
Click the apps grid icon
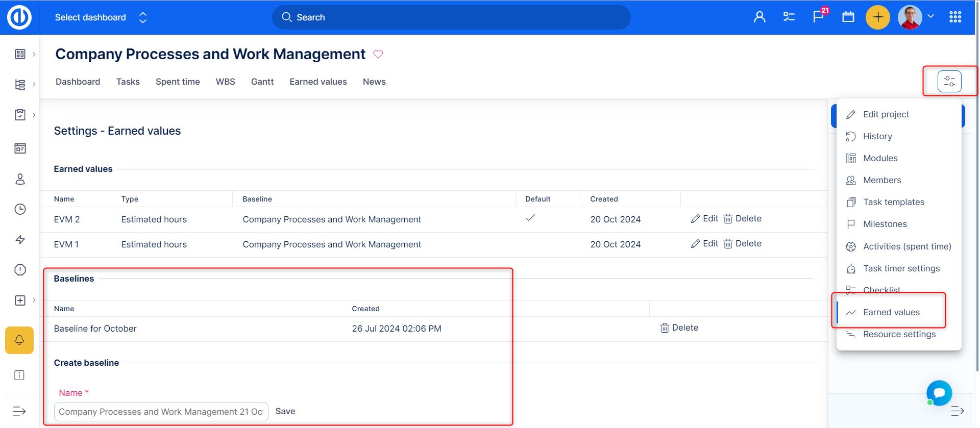955,17
